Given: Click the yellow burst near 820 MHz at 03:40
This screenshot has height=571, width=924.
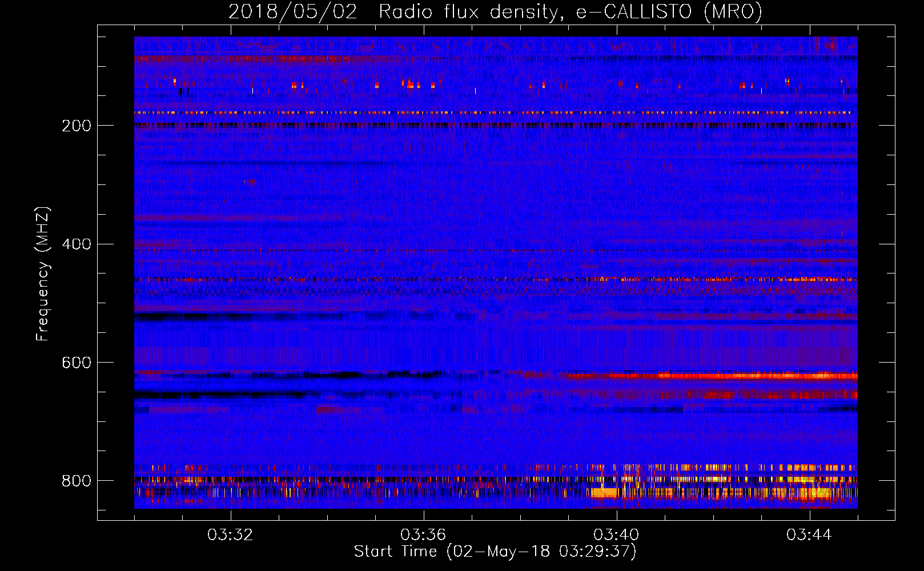Looking at the screenshot, I should click(603, 492).
